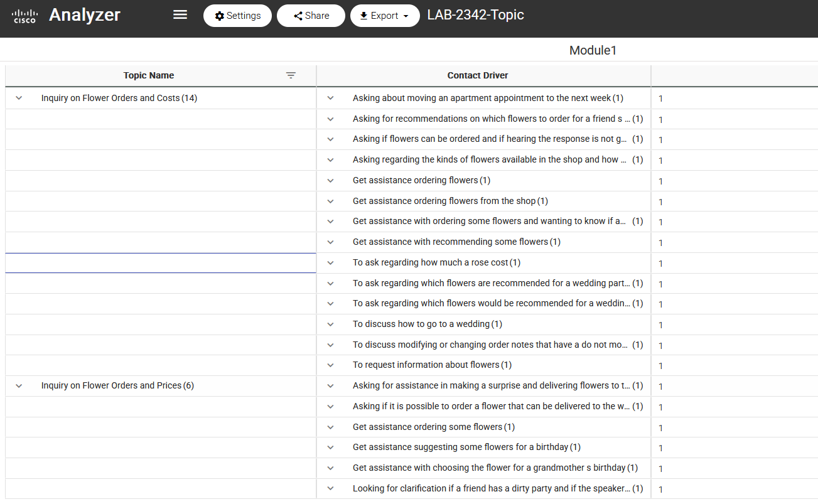Select 'Get assistance with recommending some flowers' text

[450, 242]
